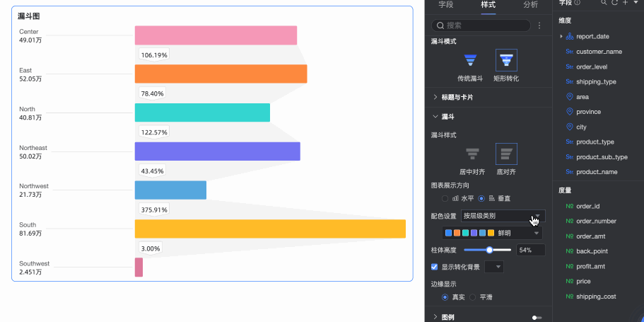Select the 垂直 direction radio button

coord(482,199)
